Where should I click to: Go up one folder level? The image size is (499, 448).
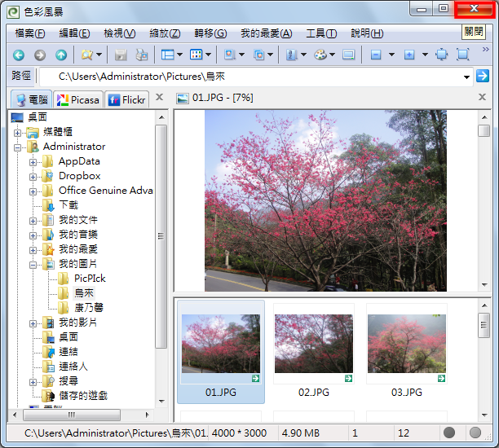pos(61,55)
